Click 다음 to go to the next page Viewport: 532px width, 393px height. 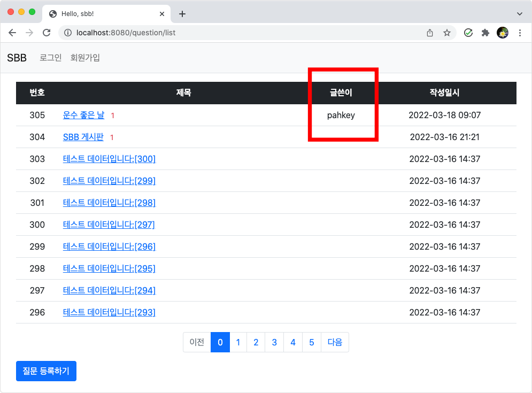pos(335,342)
